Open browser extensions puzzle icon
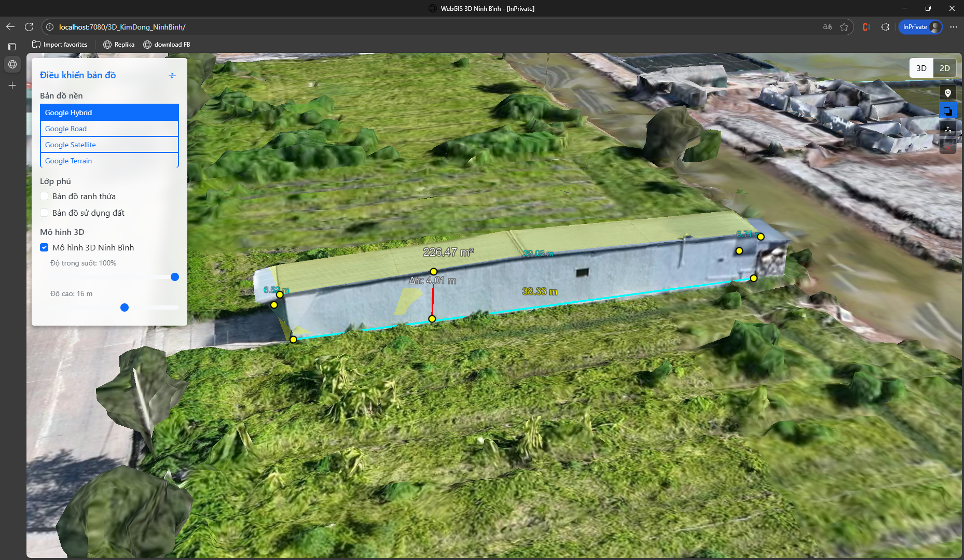 coord(885,27)
